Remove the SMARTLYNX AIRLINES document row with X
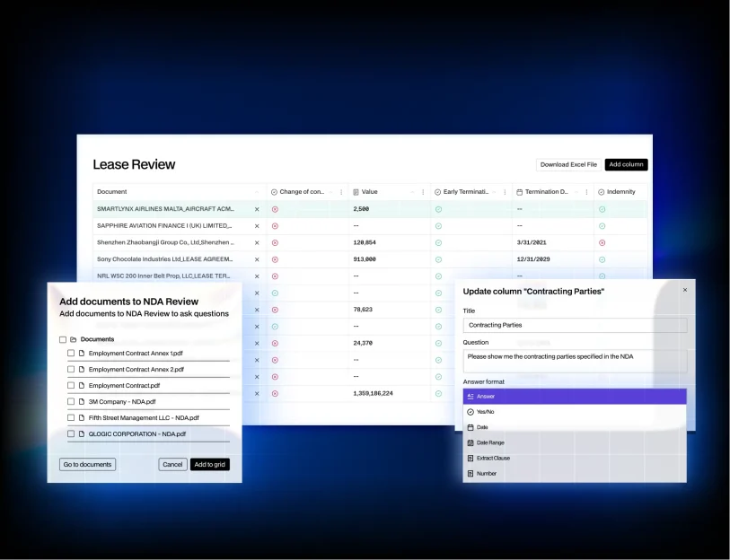730x560 pixels. (x=257, y=209)
